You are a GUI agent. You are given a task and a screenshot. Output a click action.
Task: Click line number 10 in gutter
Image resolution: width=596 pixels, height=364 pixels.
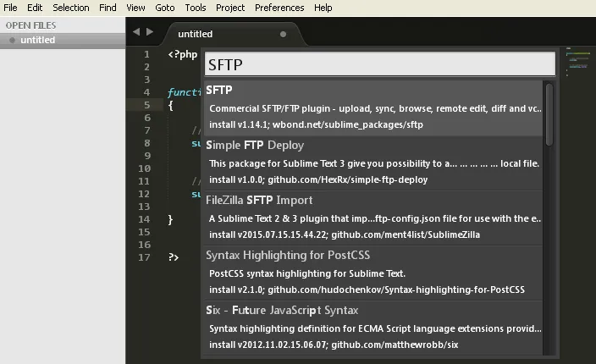click(x=144, y=168)
